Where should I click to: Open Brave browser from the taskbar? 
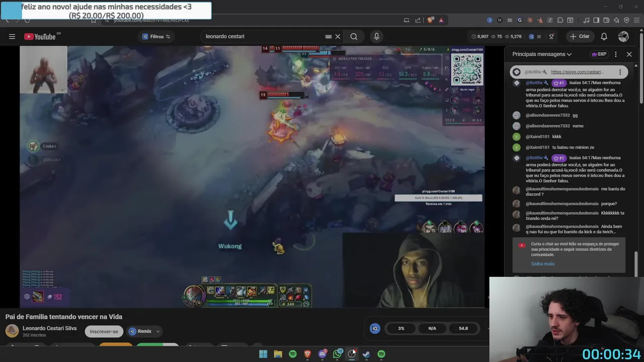pos(307,354)
